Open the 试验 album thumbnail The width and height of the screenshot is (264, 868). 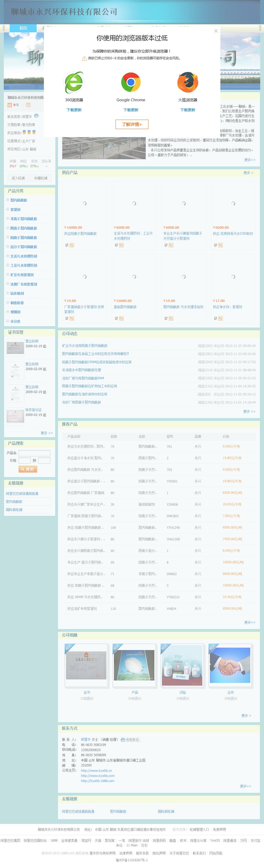(182, 666)
